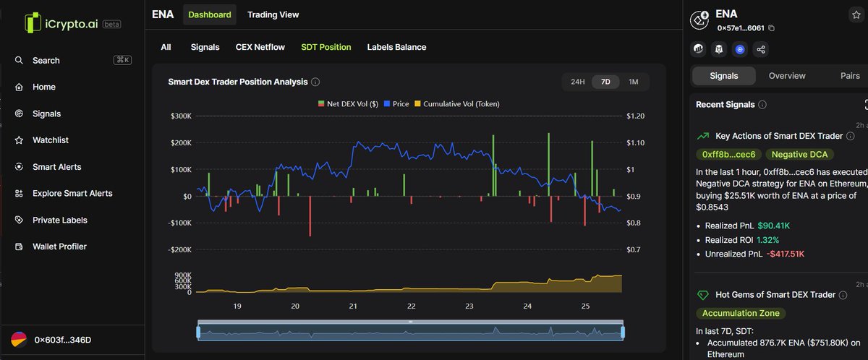Open the blue CoinMarketCap icon link
Screen dimensions: 868x360
[x=739, y=49]
